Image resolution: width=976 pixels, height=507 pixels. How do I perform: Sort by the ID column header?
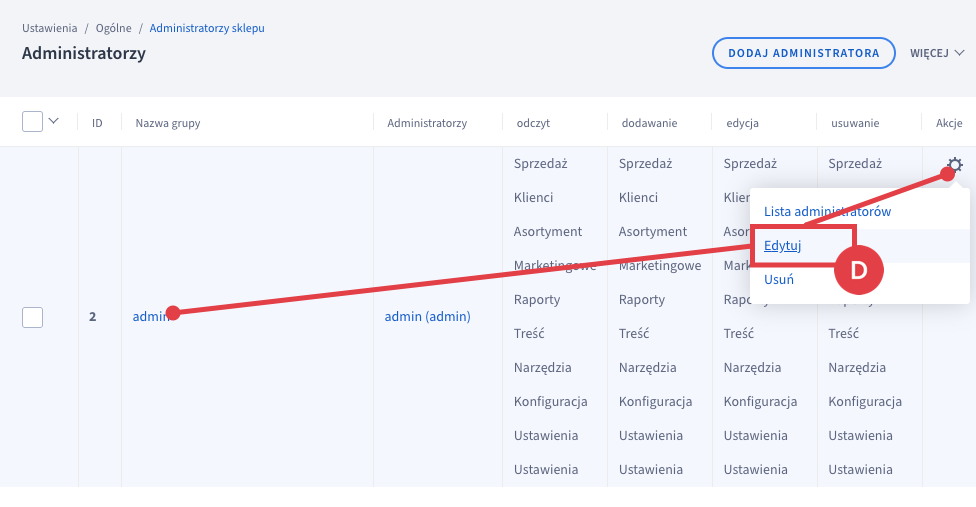(x=97, y=123)
